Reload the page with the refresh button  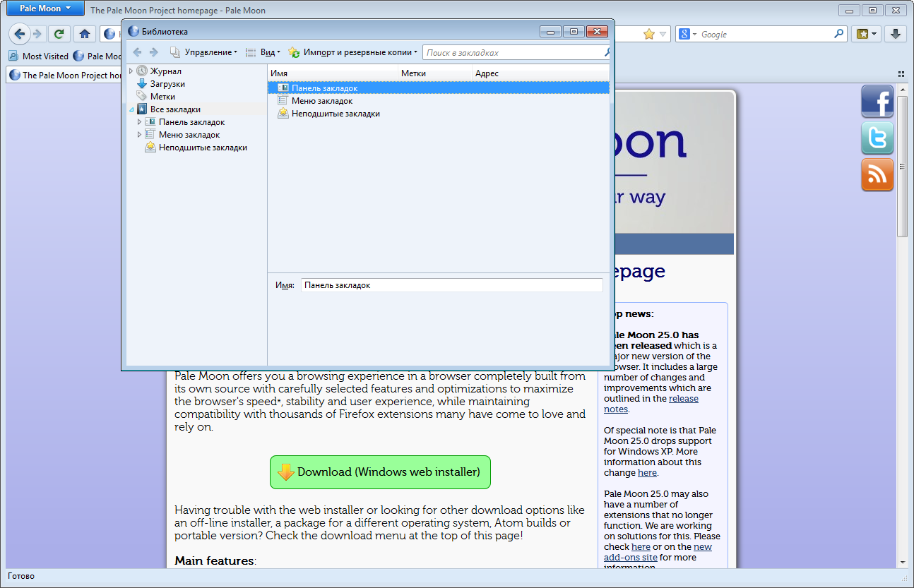click(x=59, y=34)
